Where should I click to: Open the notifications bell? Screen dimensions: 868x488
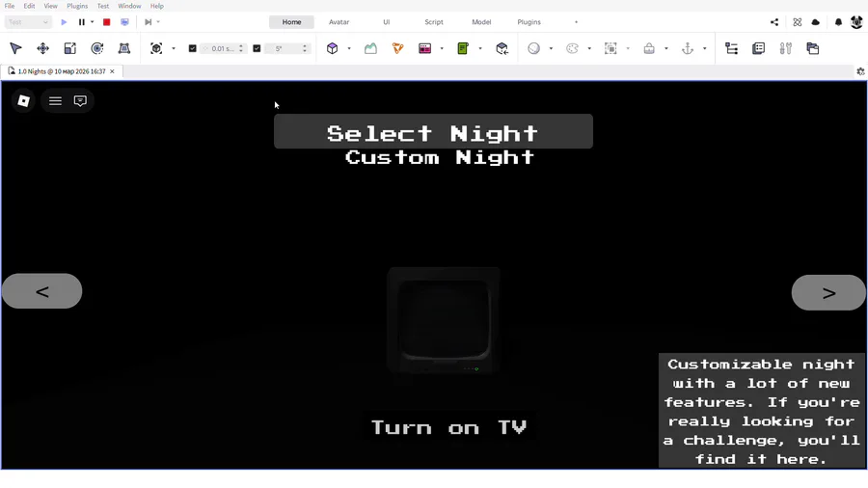(x=838, y=22)
